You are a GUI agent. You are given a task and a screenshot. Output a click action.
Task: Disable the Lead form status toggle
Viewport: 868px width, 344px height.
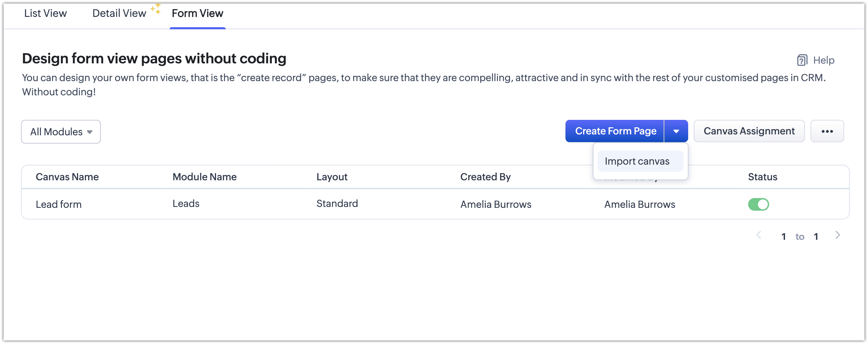758,204
